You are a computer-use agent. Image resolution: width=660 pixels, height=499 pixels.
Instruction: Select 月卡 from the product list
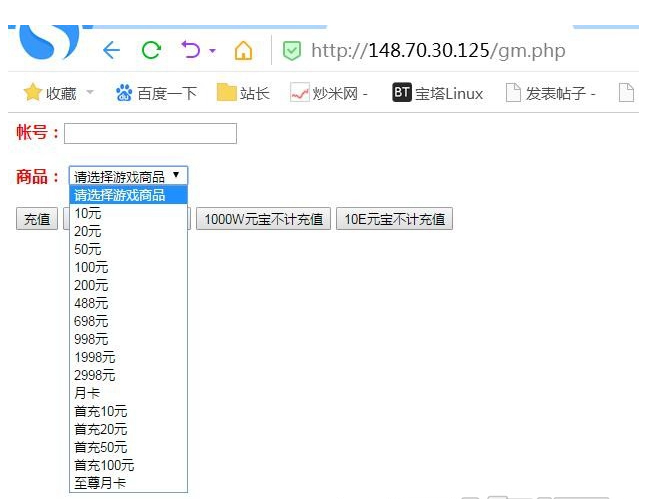pos(87,393)
